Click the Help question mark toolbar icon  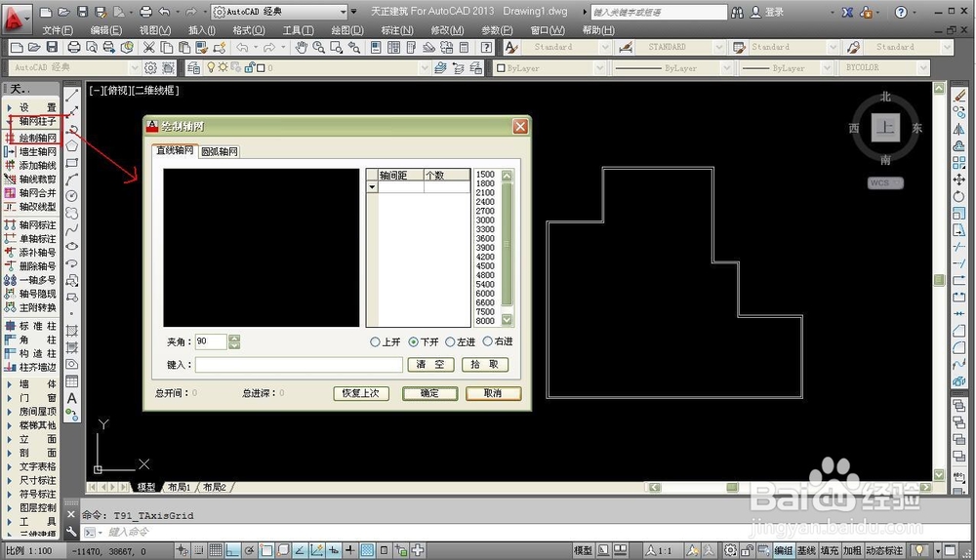(486, 47)
